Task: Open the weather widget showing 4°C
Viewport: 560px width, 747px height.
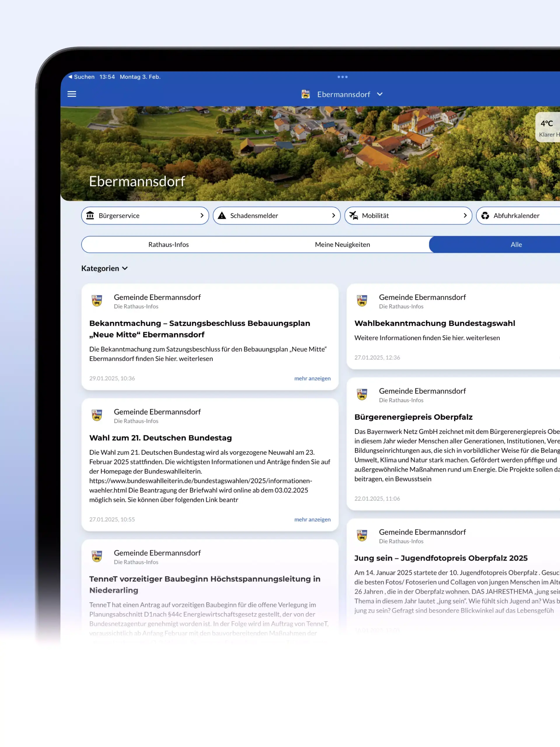Action: pyautogui.click(x=548, y=127)
